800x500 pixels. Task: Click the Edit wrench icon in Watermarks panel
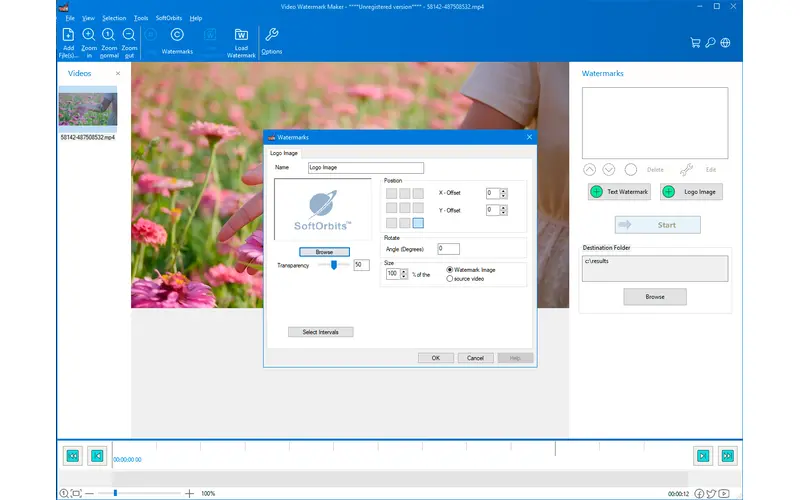pyautogui.click(x=686, y=170)
